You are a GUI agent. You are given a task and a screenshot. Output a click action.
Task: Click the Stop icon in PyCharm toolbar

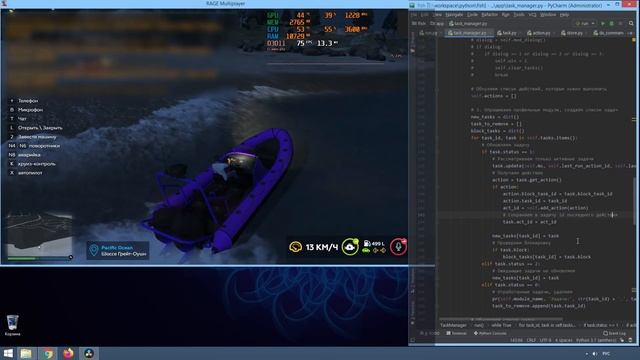pos(620,24)
